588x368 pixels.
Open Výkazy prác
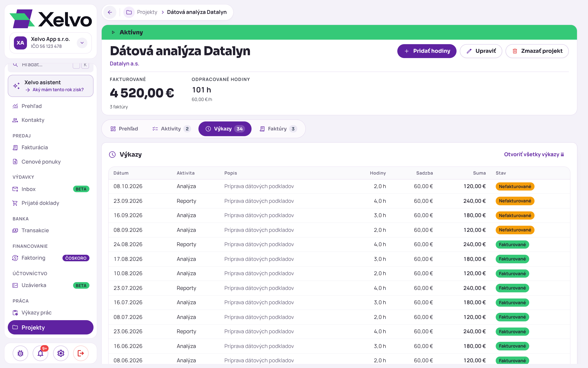pos(51,313)
